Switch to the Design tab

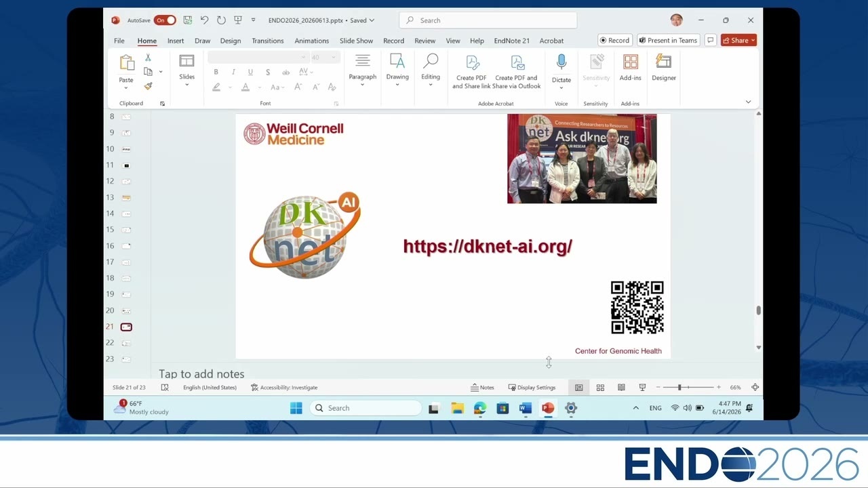pyautogui.click(x=231, y=41)
